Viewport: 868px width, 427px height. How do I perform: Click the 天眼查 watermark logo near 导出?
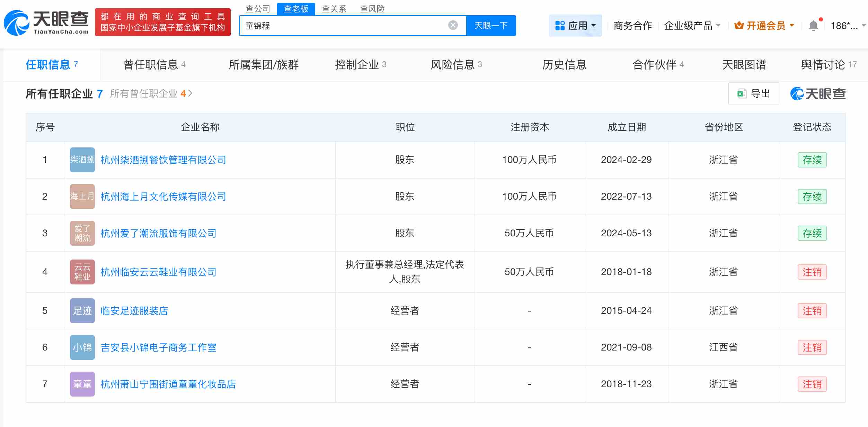(817, 93)
